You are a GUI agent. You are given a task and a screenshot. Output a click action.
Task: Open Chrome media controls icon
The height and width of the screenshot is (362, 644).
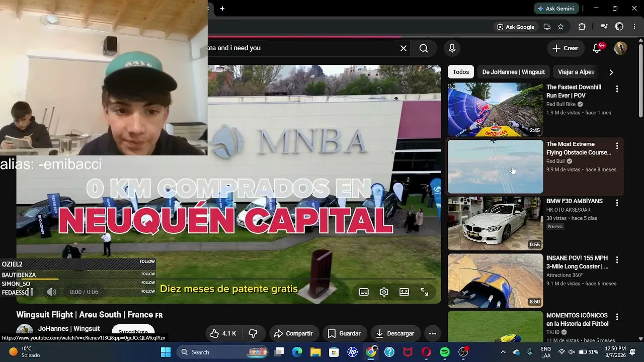[604, 27]
